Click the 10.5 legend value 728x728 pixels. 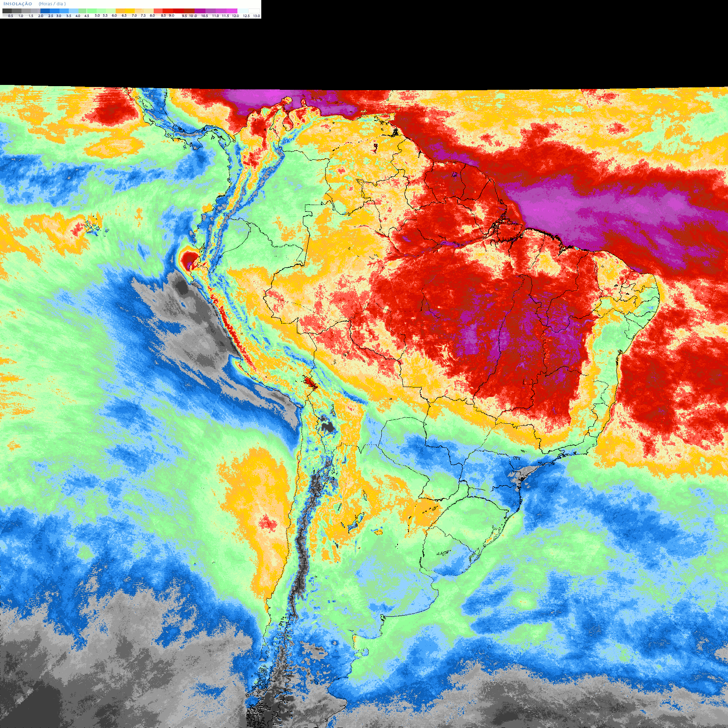coord(205,16)
